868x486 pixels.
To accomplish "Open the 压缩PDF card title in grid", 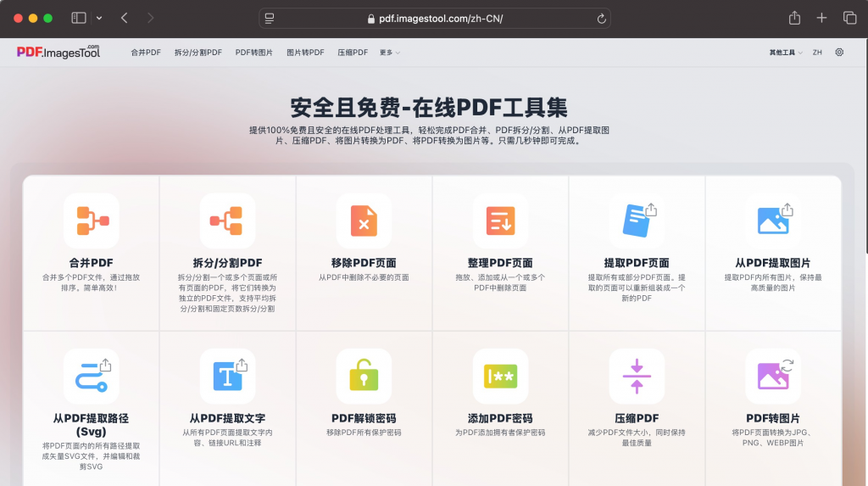I will point(637,418).
